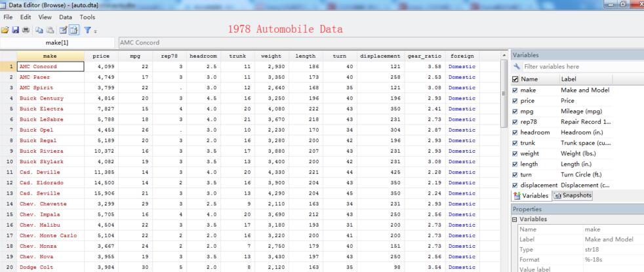The height and width of the screenshot is (272, 644).
Task: Click the Snapshots tab camera icon
Action: pos(557,196)
